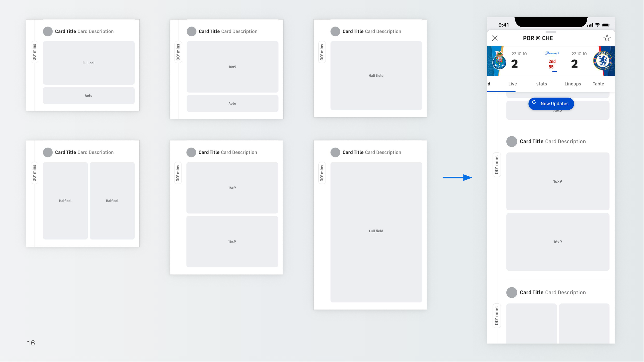Tap the FC Porto team crest
Viewport: 644px width, 362px height.
499,61
